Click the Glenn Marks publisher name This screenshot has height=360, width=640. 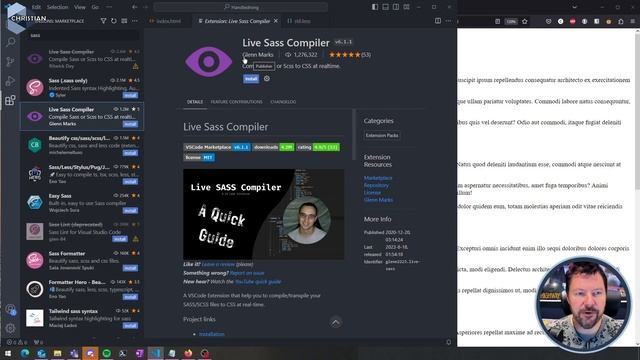258,54
